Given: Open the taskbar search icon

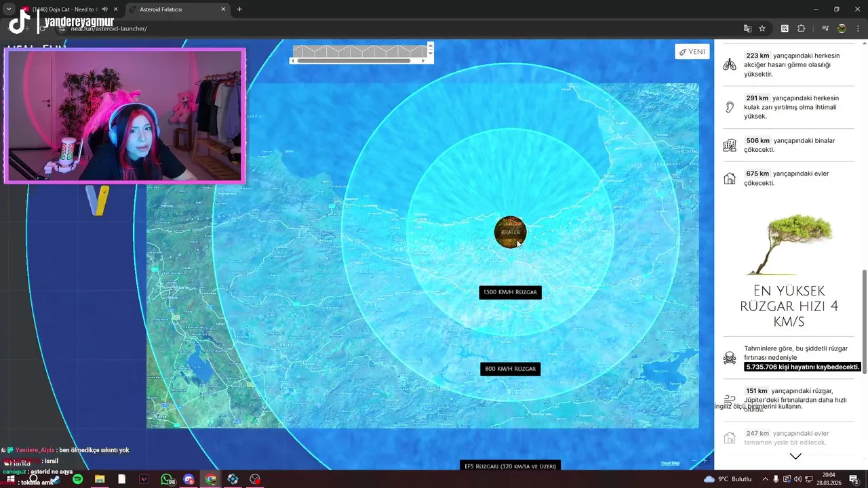Looking at the screenshot, I should pos(33,479).
